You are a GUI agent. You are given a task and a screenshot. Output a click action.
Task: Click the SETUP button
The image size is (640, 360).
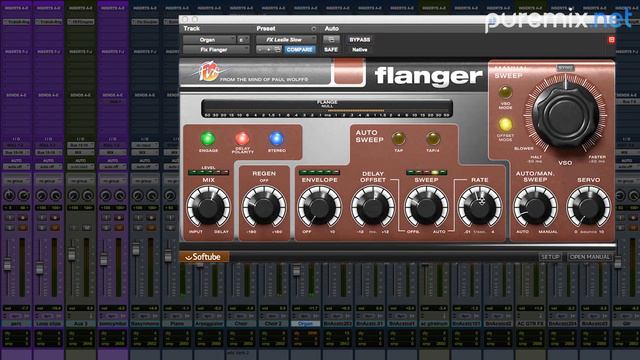click(x=550, y=257)
